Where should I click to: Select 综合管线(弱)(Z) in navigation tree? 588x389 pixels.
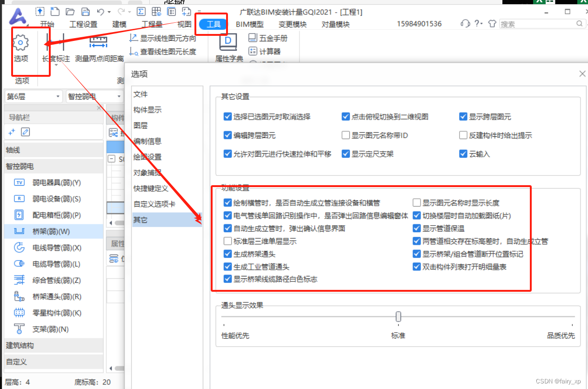(53, 280)
